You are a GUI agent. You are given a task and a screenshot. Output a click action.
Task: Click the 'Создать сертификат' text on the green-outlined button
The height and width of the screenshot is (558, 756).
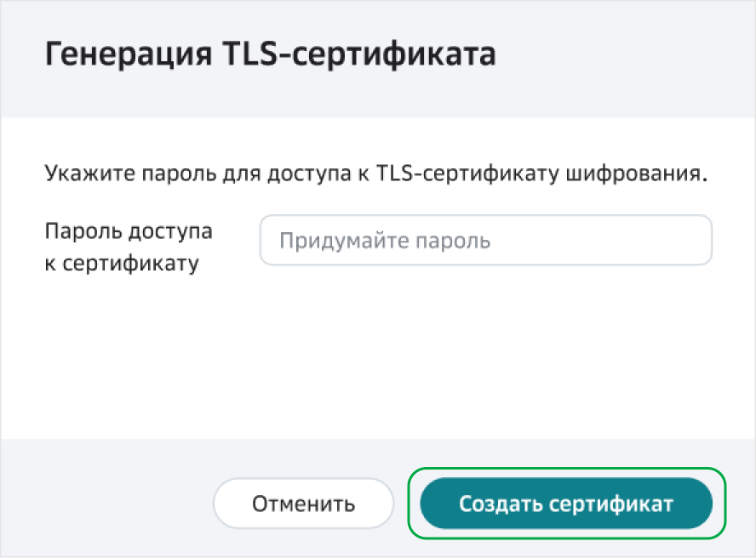(566, 504)
